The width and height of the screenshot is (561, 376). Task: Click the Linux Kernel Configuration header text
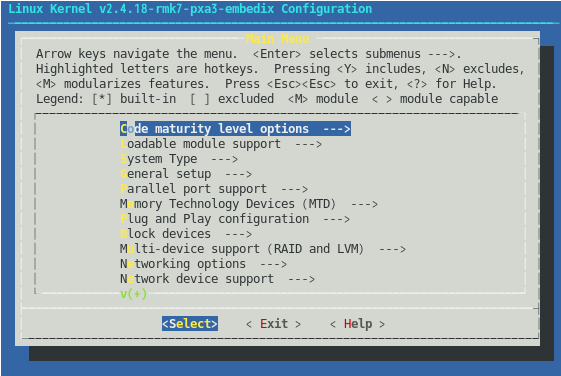[190, 9]
